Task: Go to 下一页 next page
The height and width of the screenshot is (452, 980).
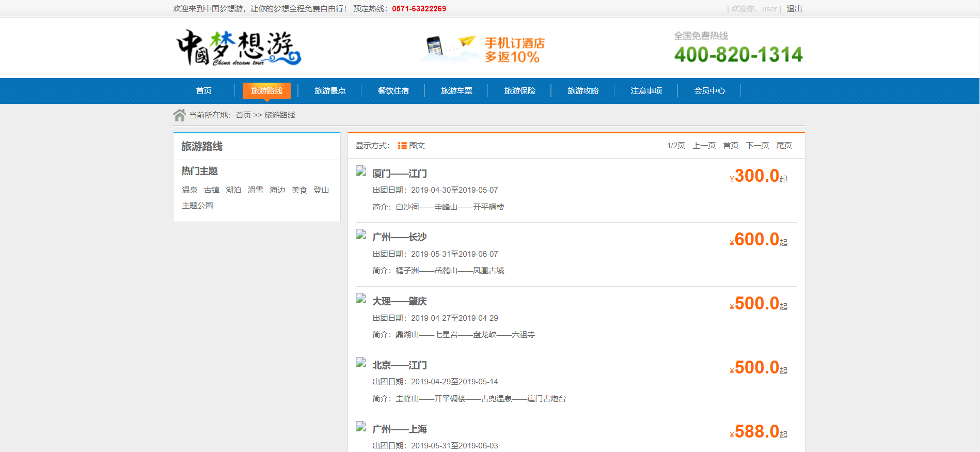Action: (757, 146)
